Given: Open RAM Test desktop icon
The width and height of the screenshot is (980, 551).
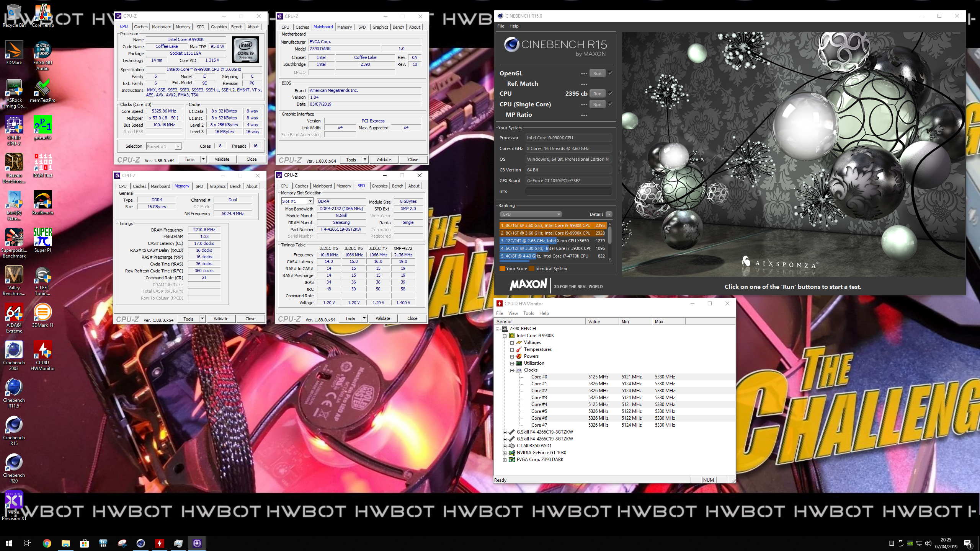Looking at the screenshot, I should pos(42,165).
